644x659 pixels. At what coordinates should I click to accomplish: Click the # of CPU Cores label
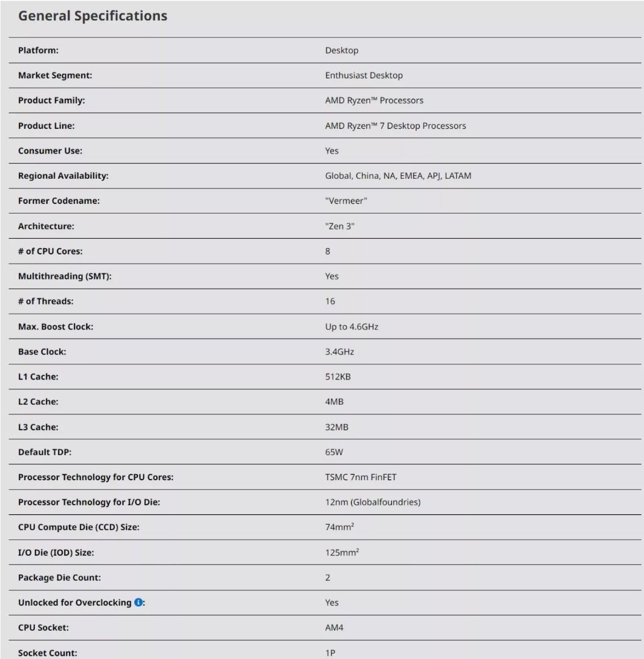(51, 251)
